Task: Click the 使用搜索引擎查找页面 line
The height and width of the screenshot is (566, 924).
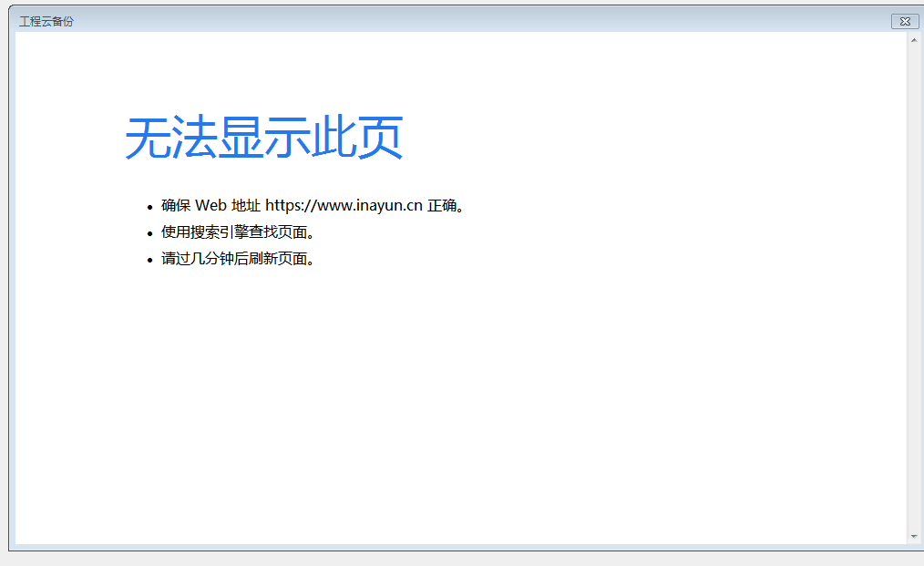Action: (x=238, y=232)
